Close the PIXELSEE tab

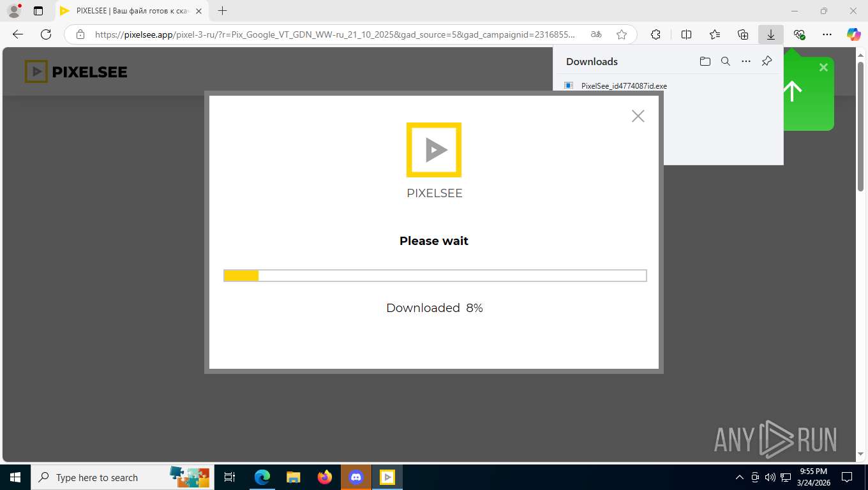click(x=198, y=11)
